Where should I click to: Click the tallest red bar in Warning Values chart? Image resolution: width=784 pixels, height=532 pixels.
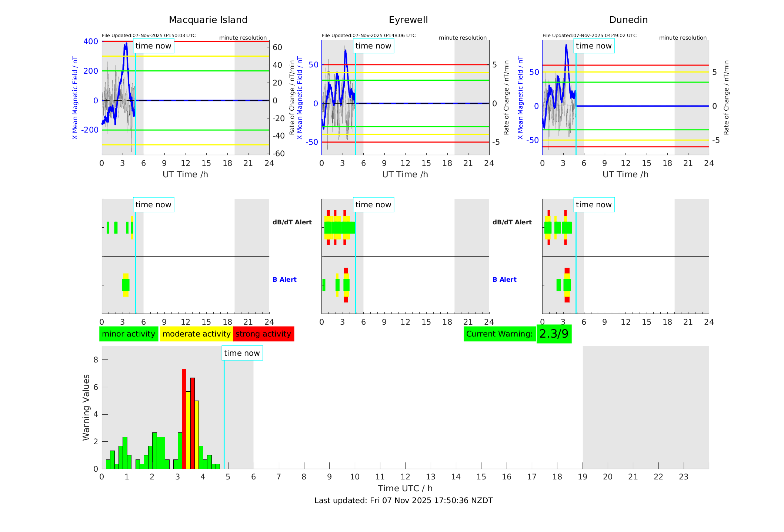(x=184, y=418)
